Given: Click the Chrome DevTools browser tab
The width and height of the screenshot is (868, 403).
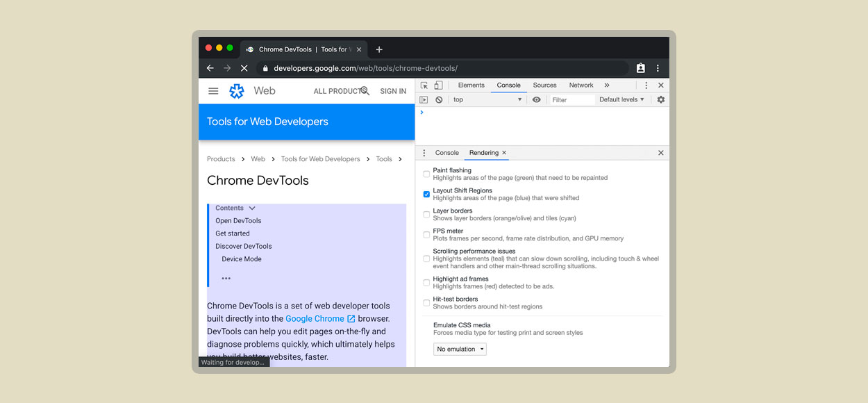Looking at the screenshot, I should click(x=303, y=49).
